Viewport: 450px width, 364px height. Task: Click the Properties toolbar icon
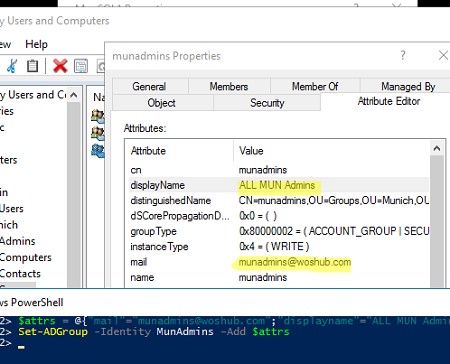(81, 66)
